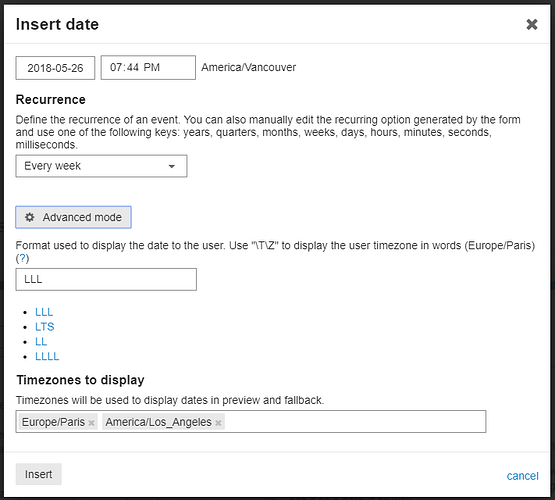
Task: Select the LTS format link
Action: tap(45, 327)
